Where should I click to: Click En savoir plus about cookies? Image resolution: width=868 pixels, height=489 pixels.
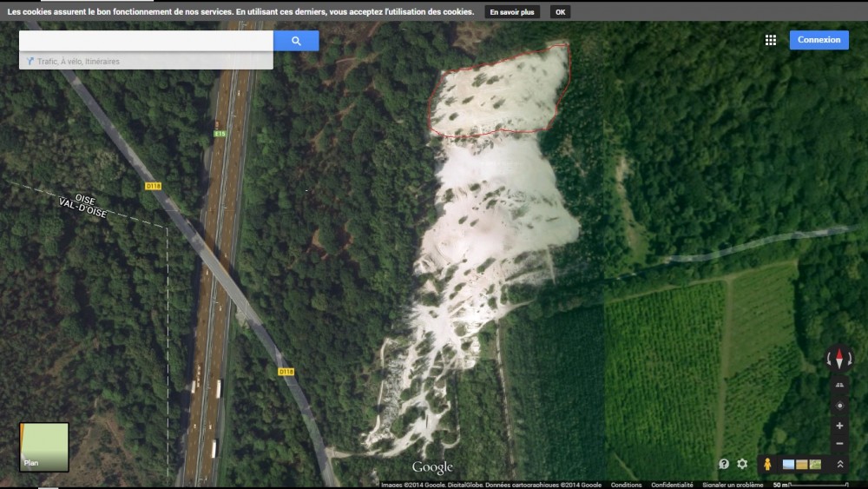[x=512, y=12]
